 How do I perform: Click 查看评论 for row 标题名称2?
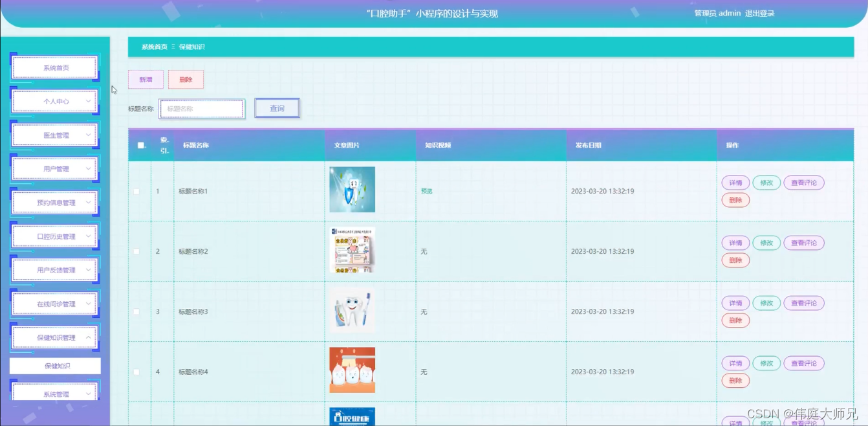(804, 243)
